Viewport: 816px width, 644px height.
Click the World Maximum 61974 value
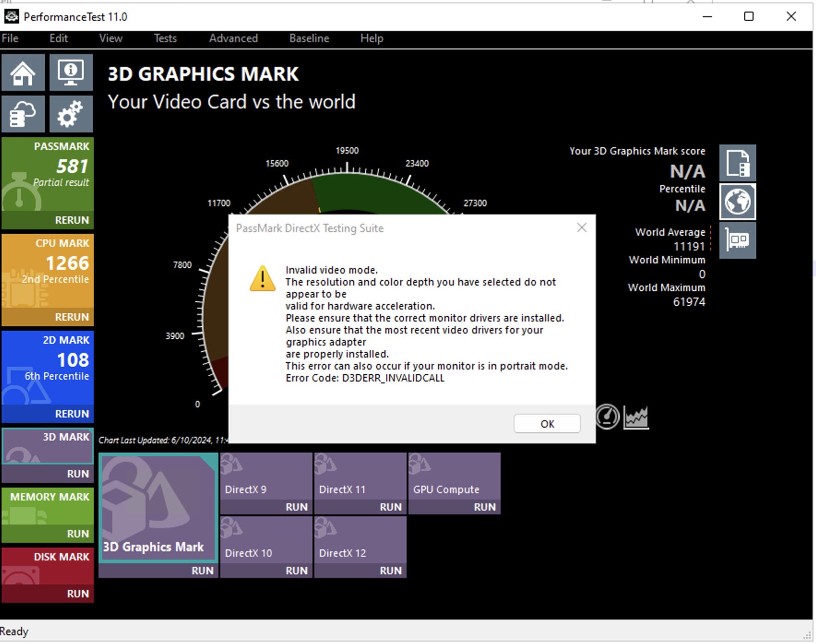point(689,302)
